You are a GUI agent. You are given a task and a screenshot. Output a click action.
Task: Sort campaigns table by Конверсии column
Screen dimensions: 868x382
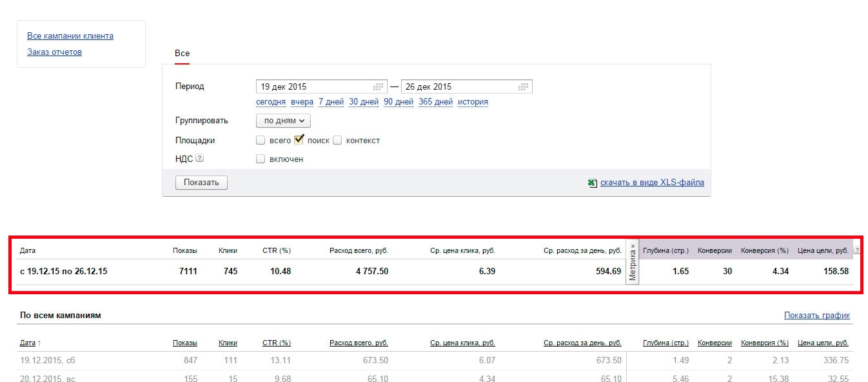(715, 343)
